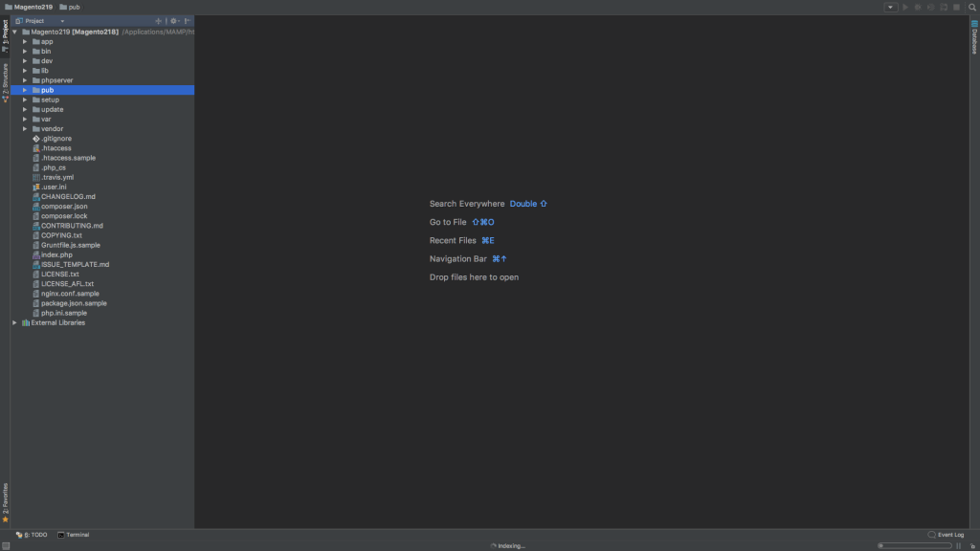This screenshot has height=551, width=980.
Task: Click the run configuration selector
Action: (891, 7)
